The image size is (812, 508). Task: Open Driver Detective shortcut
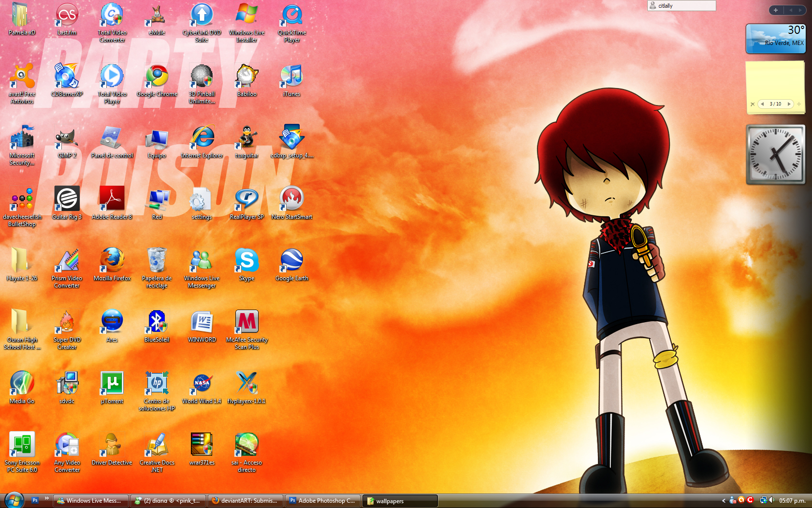[112, 449]
